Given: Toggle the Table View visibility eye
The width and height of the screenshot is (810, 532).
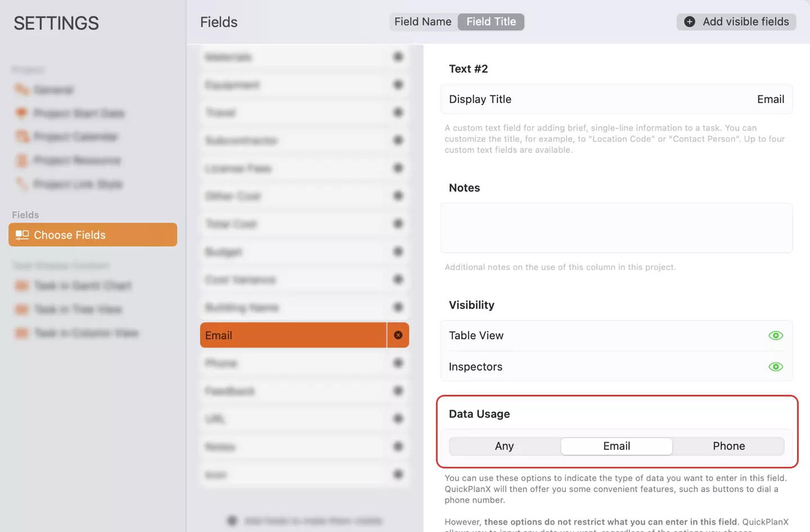Looking at the screenshot, I should point(776,335).
